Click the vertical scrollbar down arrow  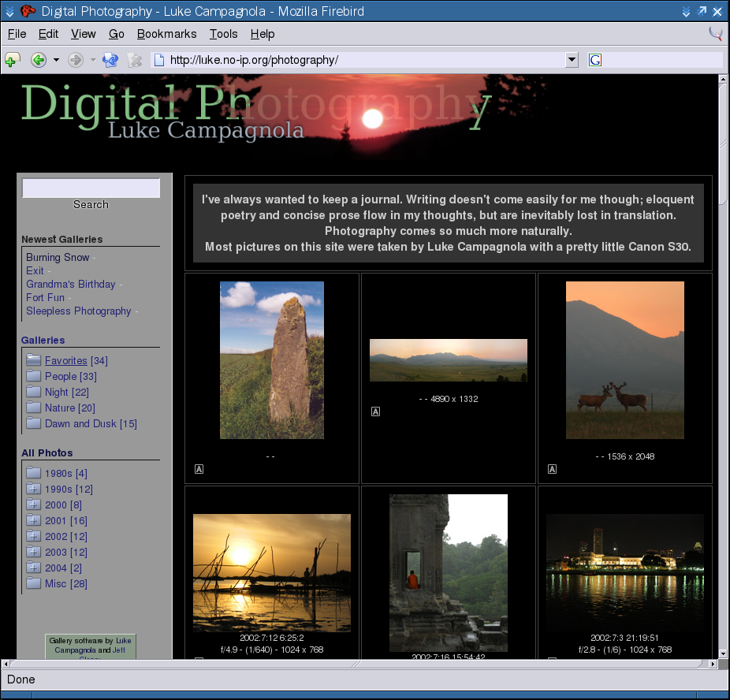point(723,654)
